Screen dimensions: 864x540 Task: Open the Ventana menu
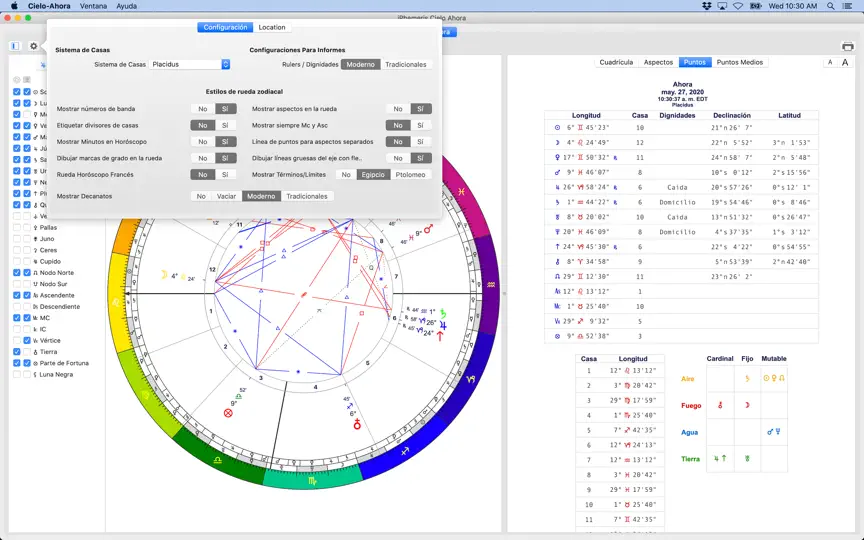click(x=93, y=6)
